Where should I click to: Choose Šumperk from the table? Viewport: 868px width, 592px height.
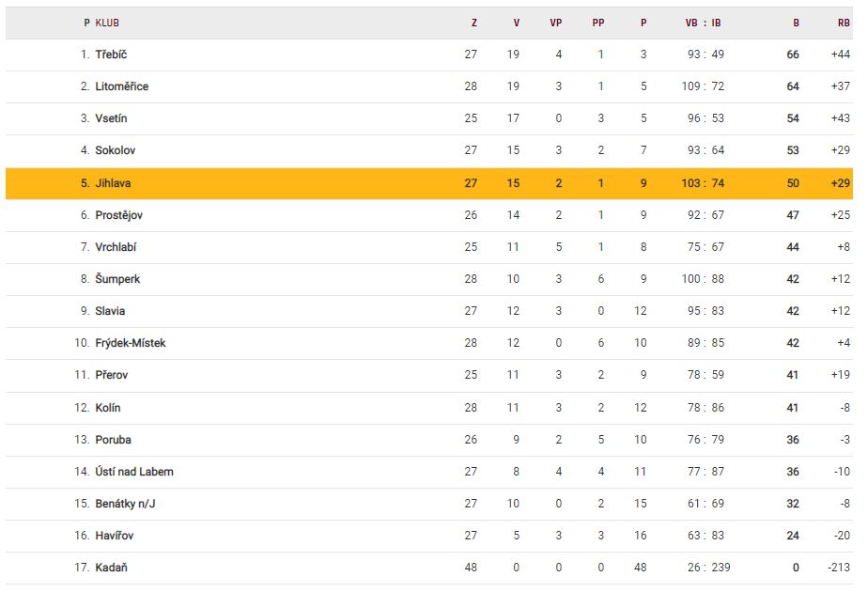coord(117,279)
